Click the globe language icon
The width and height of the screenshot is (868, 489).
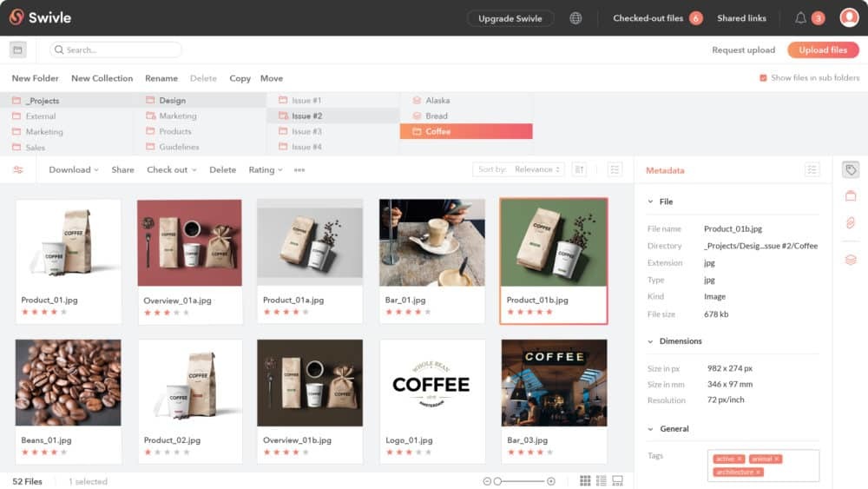575,18
